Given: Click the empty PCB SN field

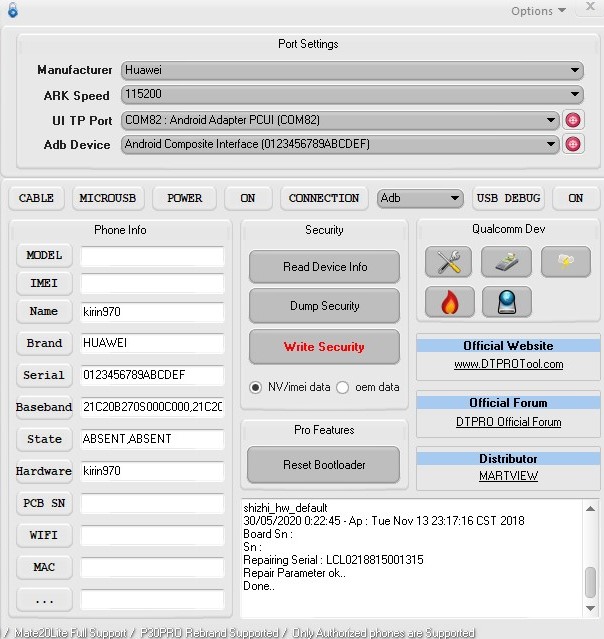Looking at the screenshot, I should [152, 504].
